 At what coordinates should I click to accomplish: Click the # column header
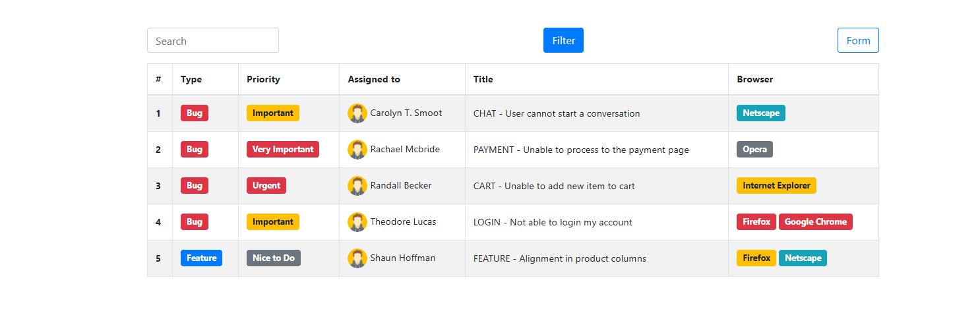(x=158, y=79)
